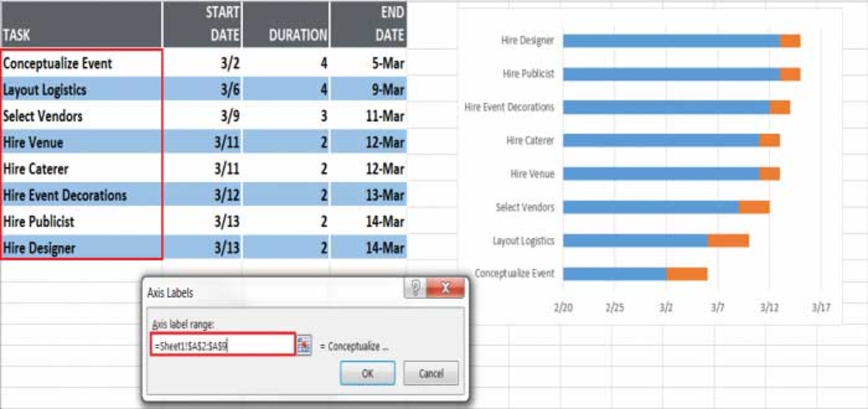This screenshot has width=868, height=409.
Task: Click OK to confirm axis labels
Action: tap(368, 373)
